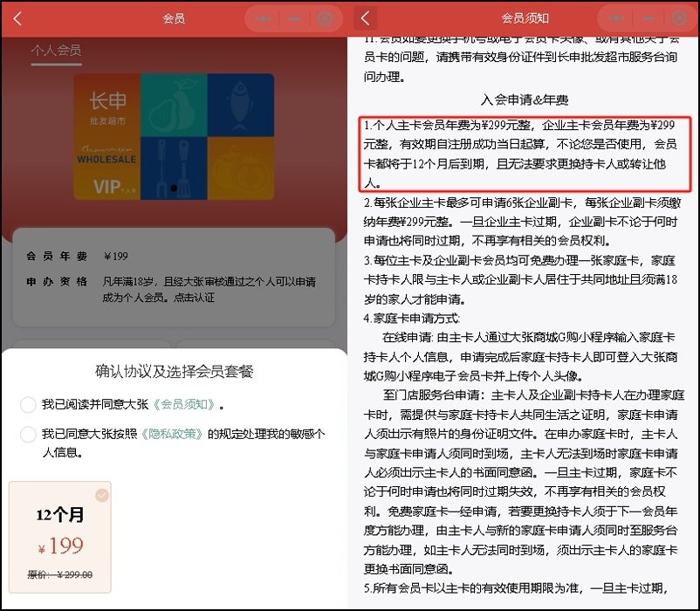Open the 《隐私政策》 link
700x611 pixels.
coord(178,435)
